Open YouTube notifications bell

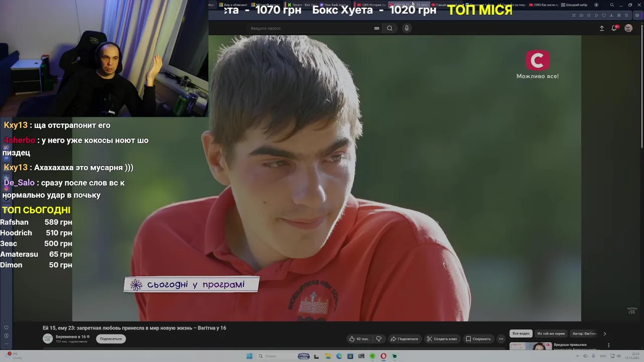tap(614, 28)
